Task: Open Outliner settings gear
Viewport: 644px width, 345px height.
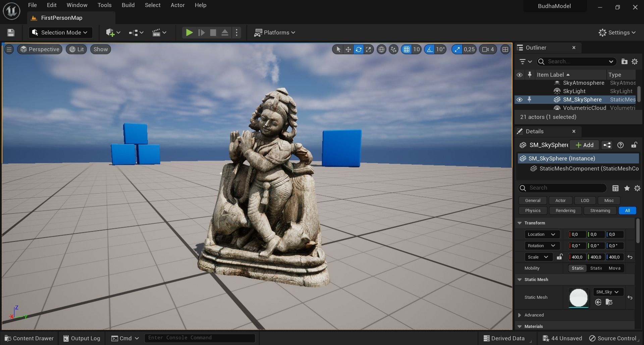Action: [x=635, y=62]
